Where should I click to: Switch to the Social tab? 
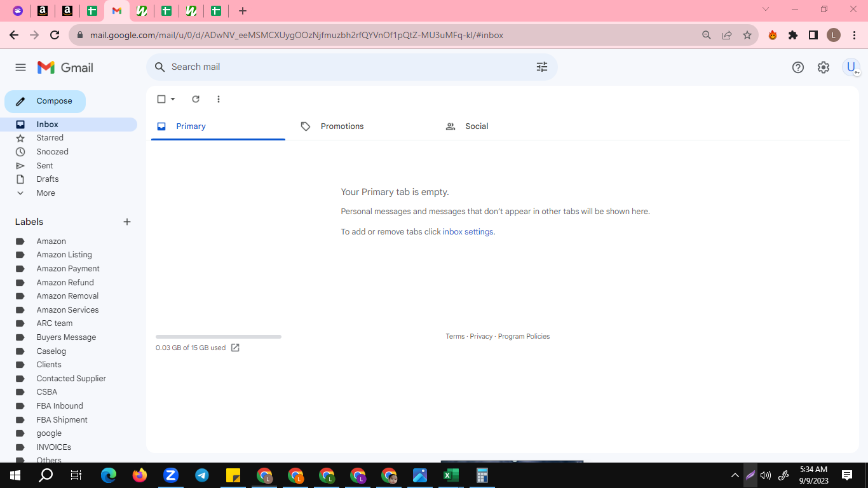click(477, 126)
